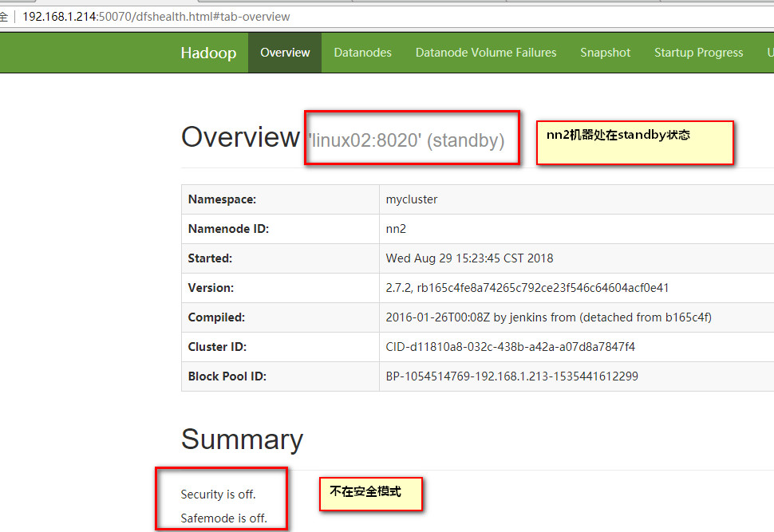Select the Cluster ID value CID-d11810a8
The height and width of the screenshot is (532, 774).
pos(511,347)
